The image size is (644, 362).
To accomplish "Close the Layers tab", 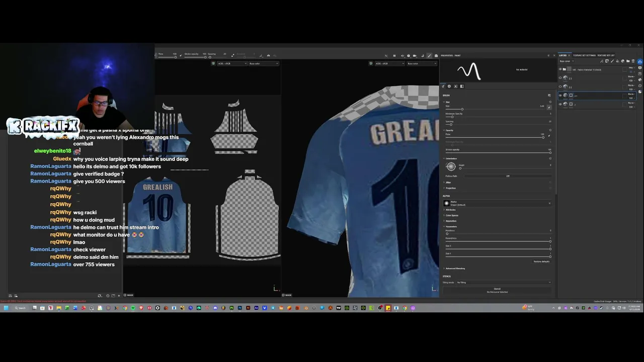I will click(x=569, y=55).
